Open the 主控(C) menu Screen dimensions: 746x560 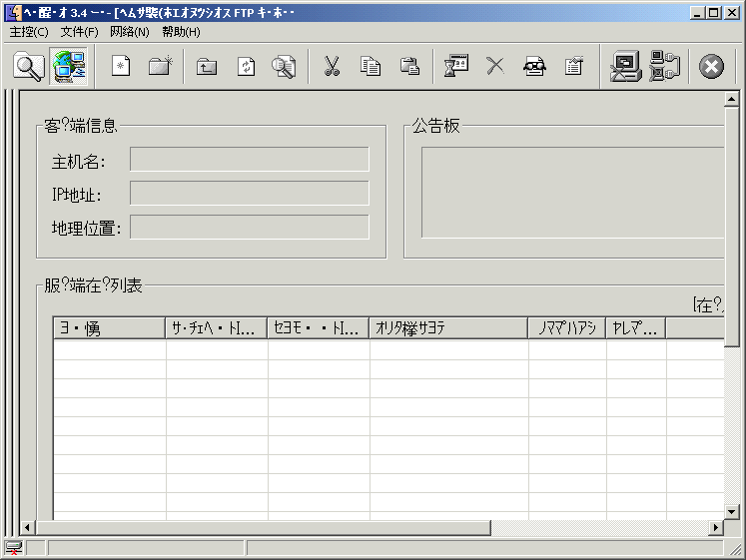click(x=29, y=32)
